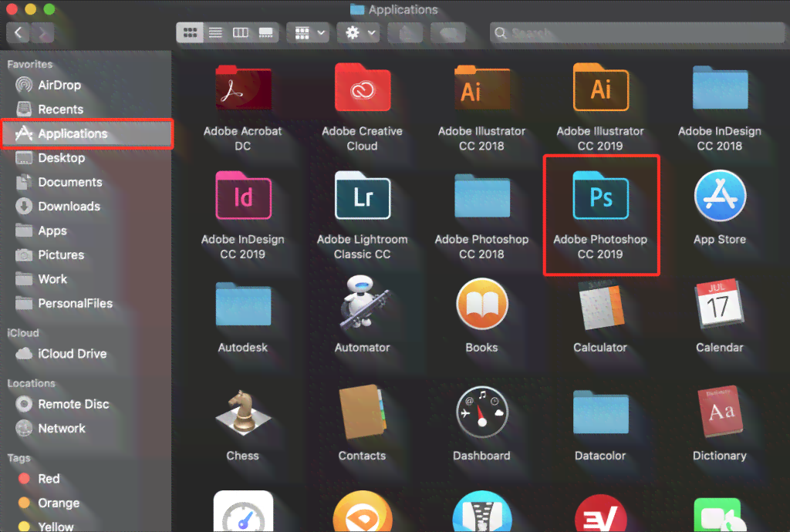This screenshot has width=790, height=532.
Task: Open Downloads in the sidebar
Action: point(86,207)
